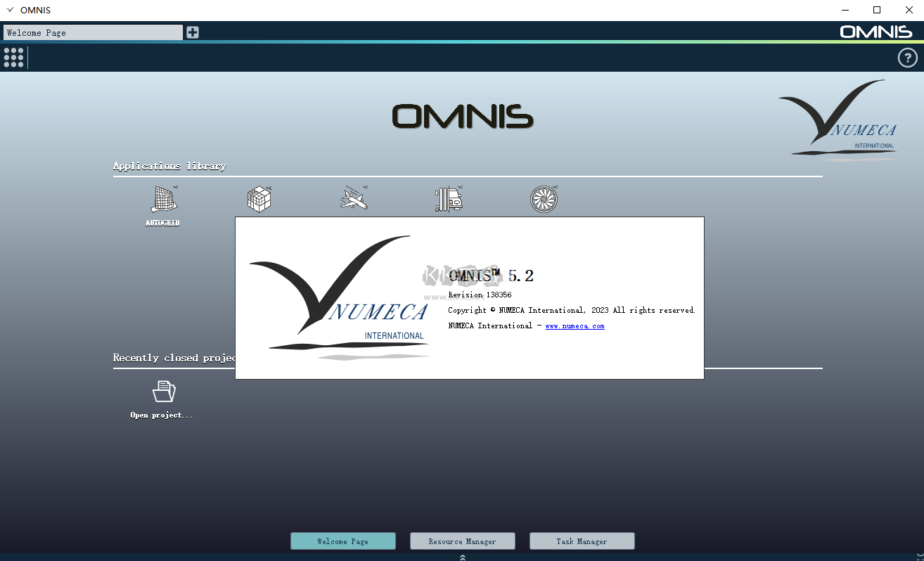The width and height of the screenshot is (924, 561).
Task: Launch the turbine fan application icon
Action: [544, 199]
